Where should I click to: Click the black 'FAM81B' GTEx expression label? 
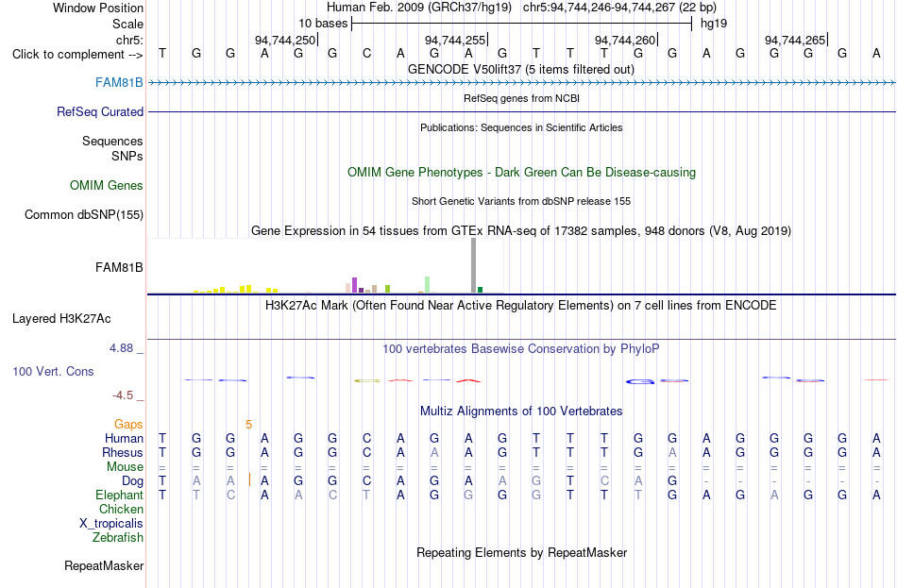coord(119,268)
